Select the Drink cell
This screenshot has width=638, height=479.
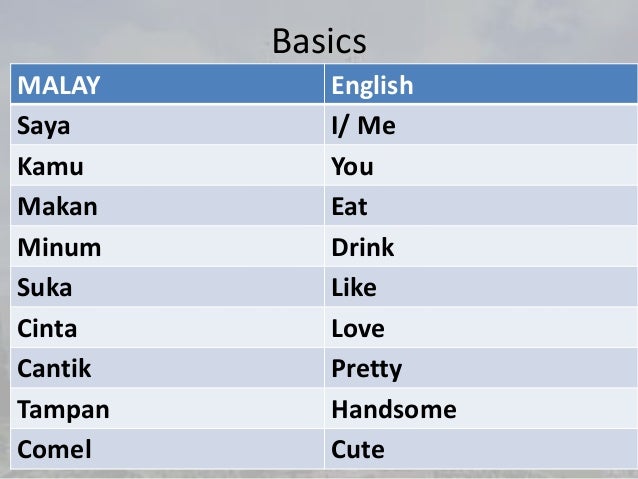(481, 247)
